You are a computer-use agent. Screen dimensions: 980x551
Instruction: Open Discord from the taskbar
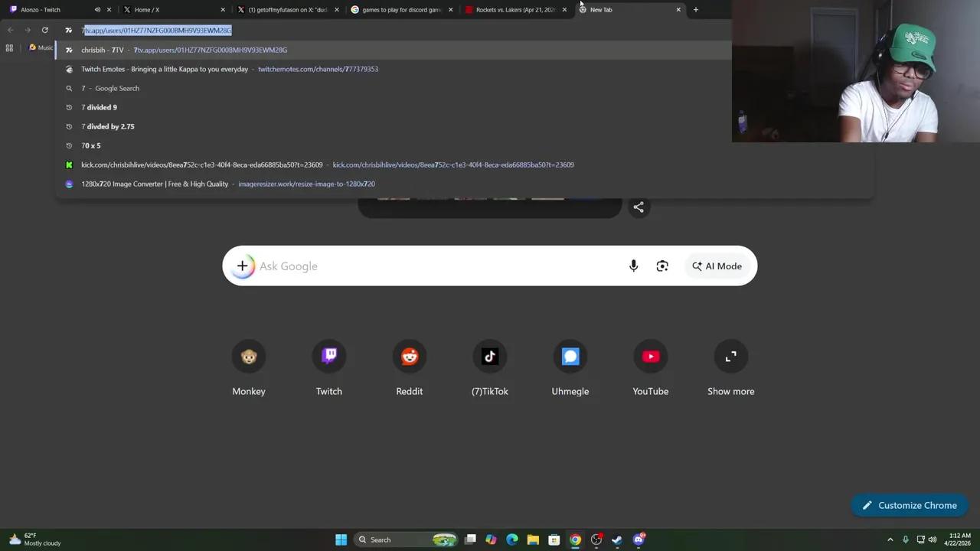point(639,540)
